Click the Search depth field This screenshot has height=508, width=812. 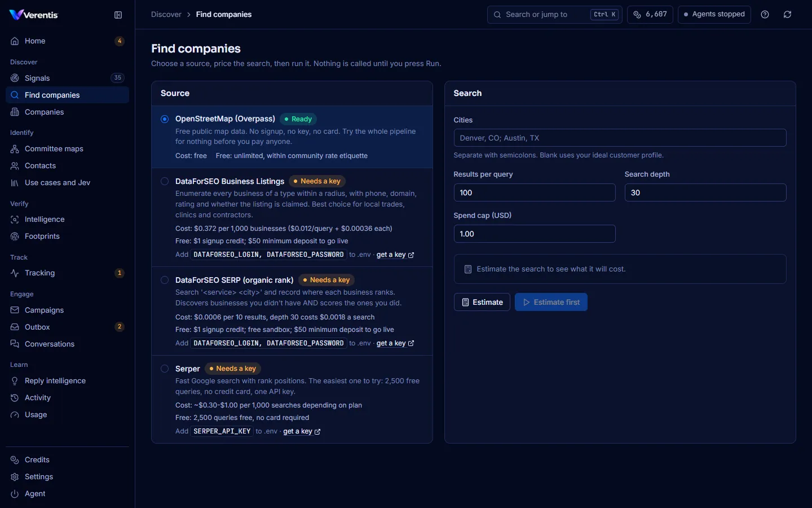[705, 192]
